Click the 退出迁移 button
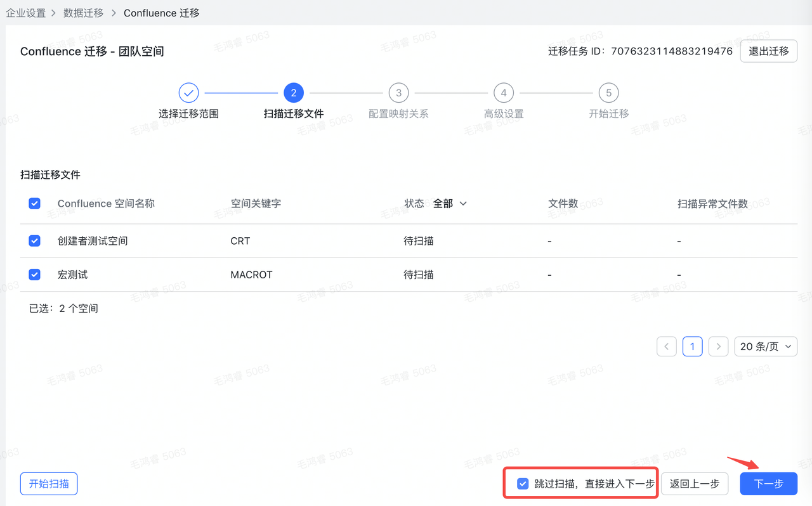The height and width of the screenshot is (506, 812). click(x=769, y=51)
